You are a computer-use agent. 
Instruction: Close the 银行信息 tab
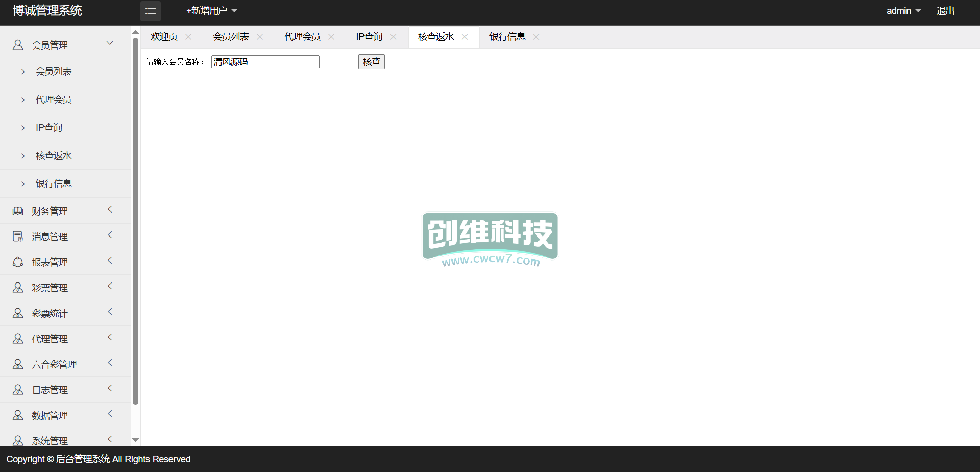[536, 37]
